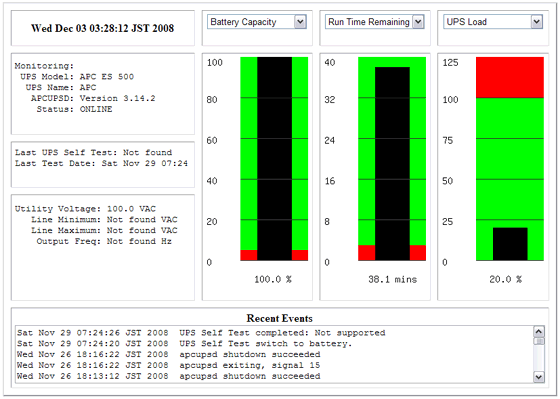Click the Status: ONLINE line
The height and width of the screenshot is (399, 560).
coord(74,109)
